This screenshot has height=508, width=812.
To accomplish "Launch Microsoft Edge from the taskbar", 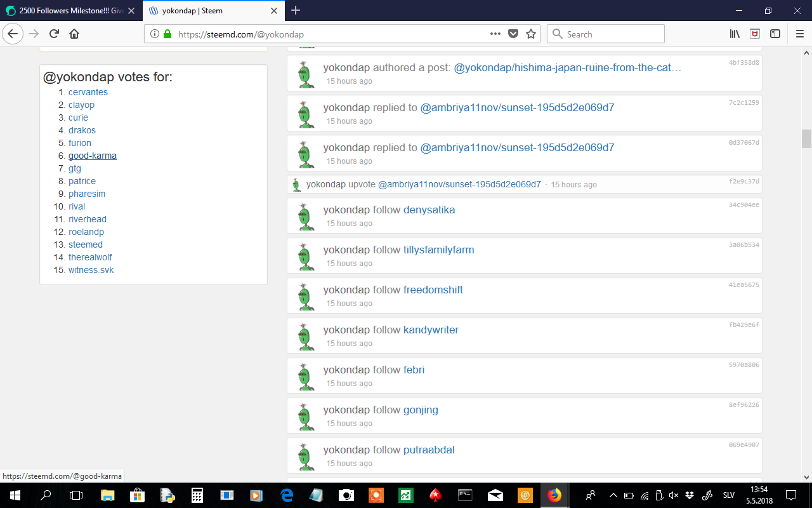I will [287, 495].
